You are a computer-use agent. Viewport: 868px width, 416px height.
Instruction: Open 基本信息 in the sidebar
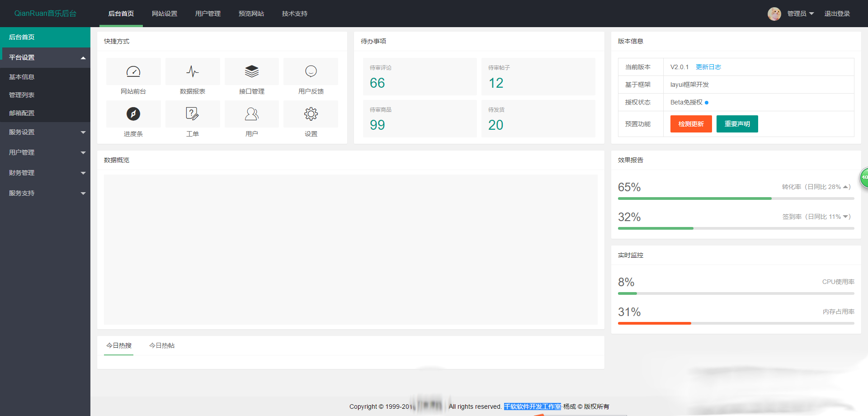[45, 77]
